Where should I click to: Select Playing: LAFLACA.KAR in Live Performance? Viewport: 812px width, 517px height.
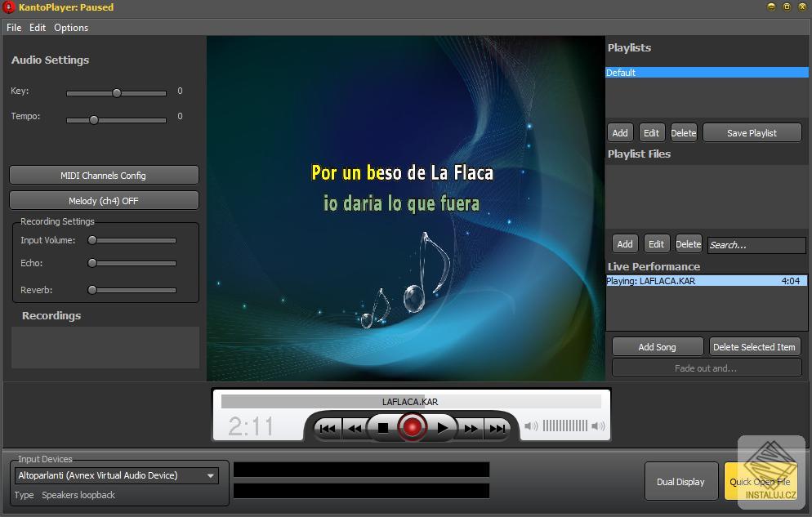coord(707,280)
